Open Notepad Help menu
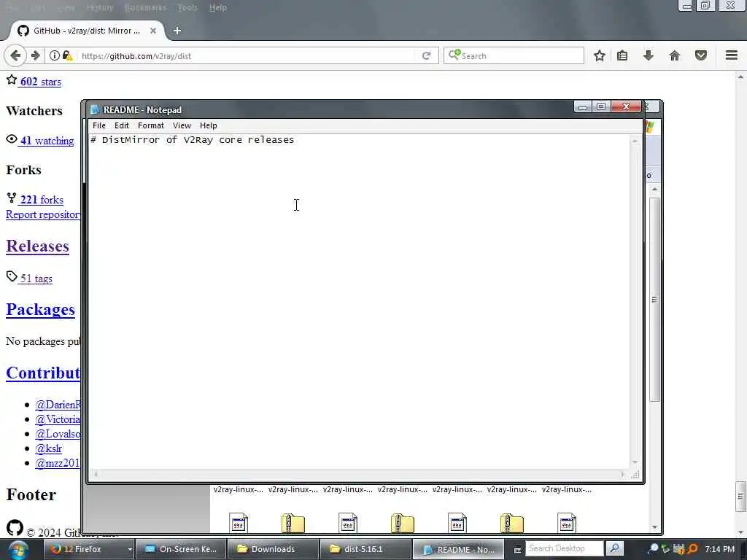The width and height of the screenshot is (747, 560). (x=208, y=125)
